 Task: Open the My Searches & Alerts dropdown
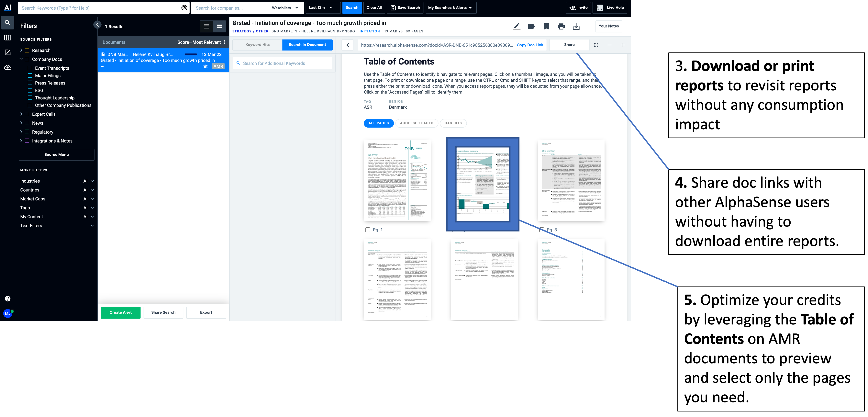click(451, 7)
